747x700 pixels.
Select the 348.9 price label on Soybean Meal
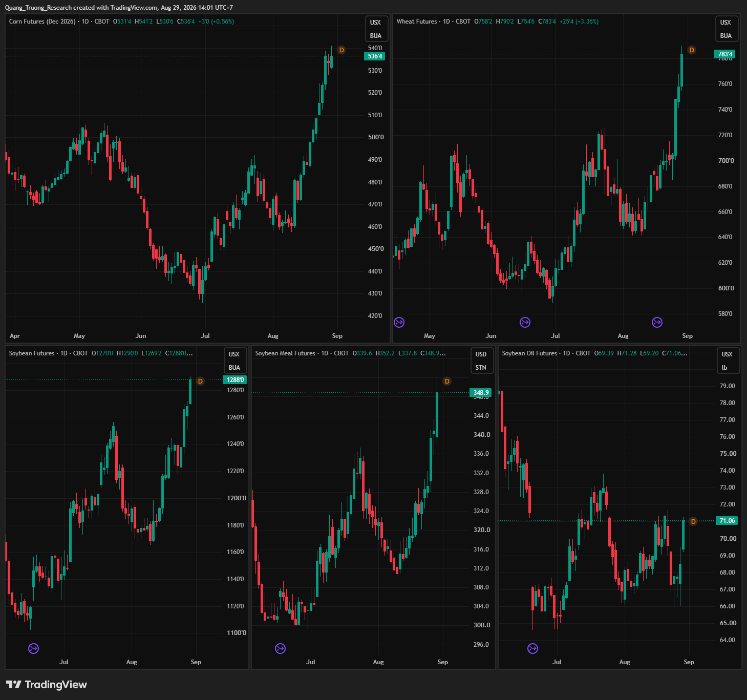(481, 393)
